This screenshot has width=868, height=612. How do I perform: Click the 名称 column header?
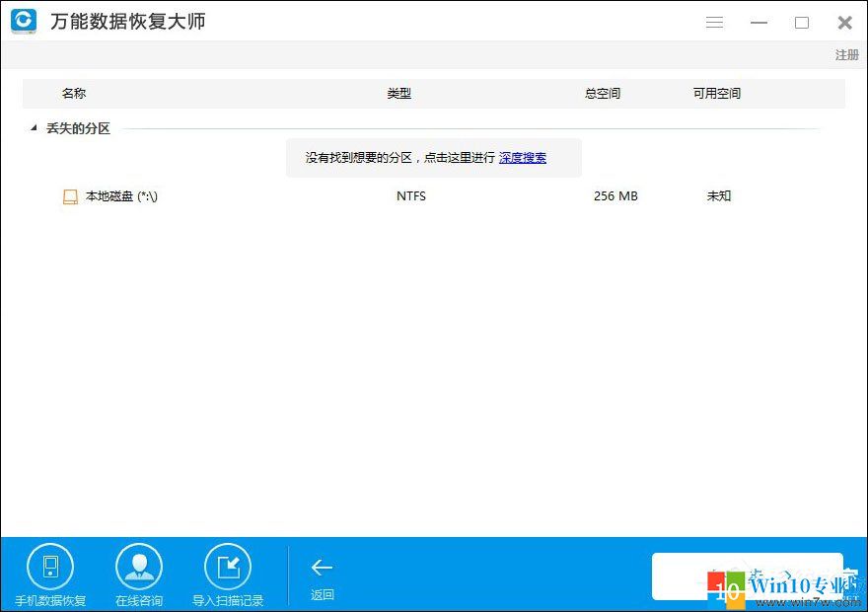pos(74,93)
